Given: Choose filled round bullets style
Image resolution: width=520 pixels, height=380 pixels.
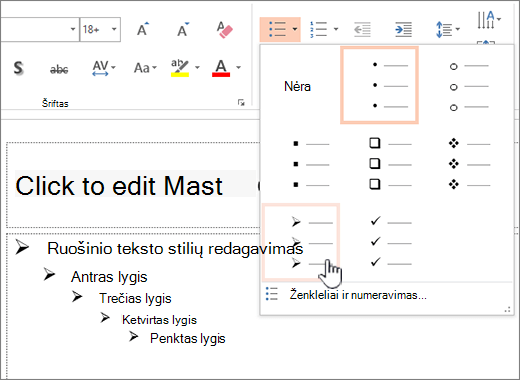Looking at the screenshot, I should [379, 85].
